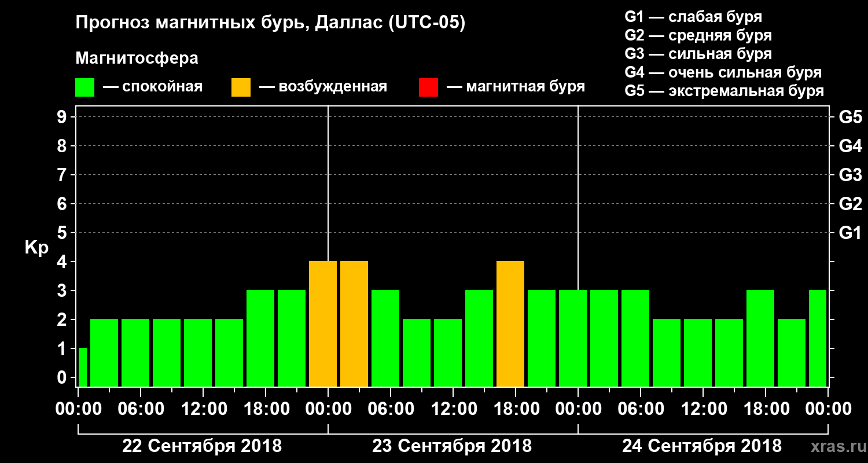
Task: Click the '— спокойная' legend label
Action: tap(153, 87)
